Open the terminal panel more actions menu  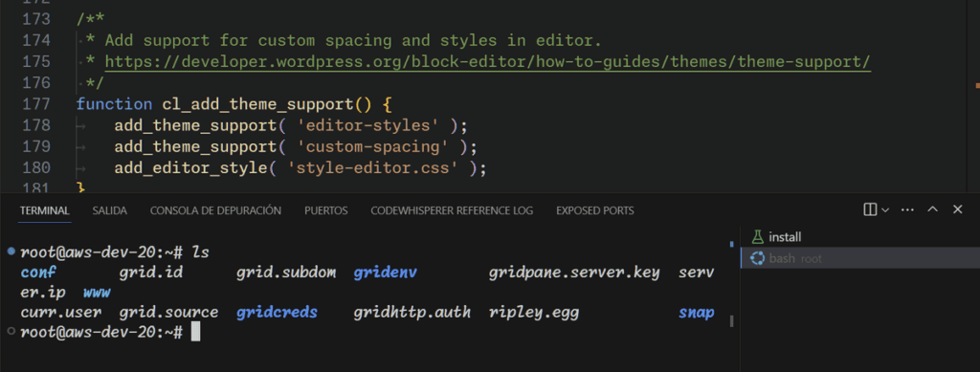907,210
